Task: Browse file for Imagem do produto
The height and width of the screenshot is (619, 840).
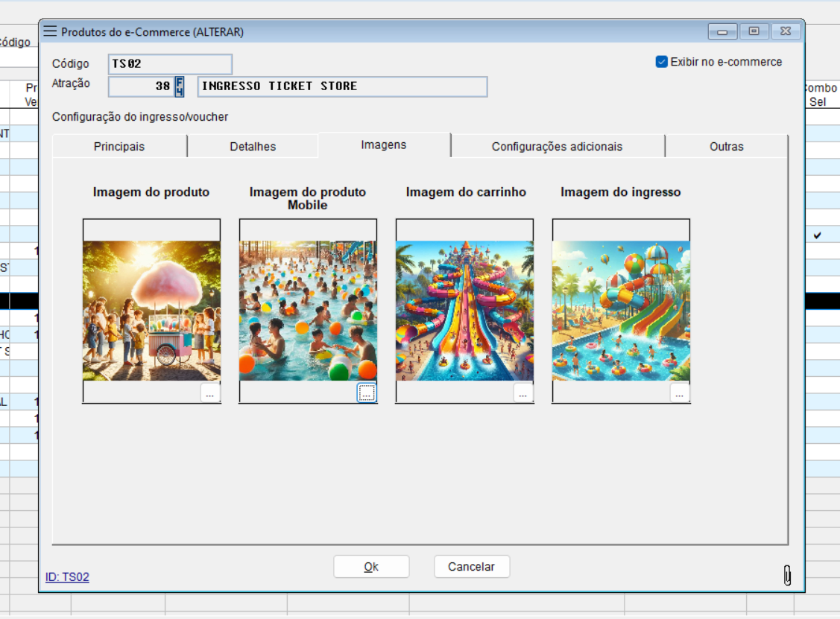Action: click(x=210, y=393)
